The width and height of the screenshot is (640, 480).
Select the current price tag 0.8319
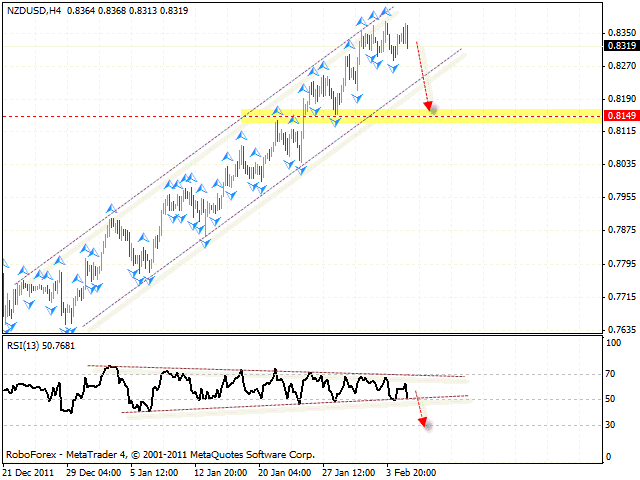[620, 45]
